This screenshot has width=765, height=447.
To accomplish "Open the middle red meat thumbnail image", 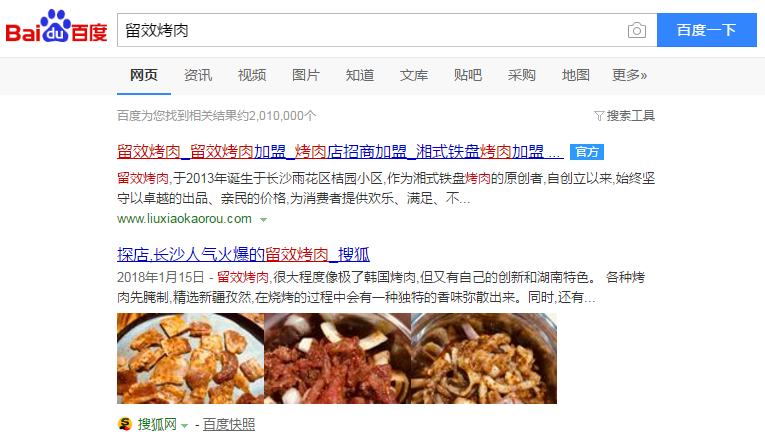I will pyautogui.click(x=338, y=358).
